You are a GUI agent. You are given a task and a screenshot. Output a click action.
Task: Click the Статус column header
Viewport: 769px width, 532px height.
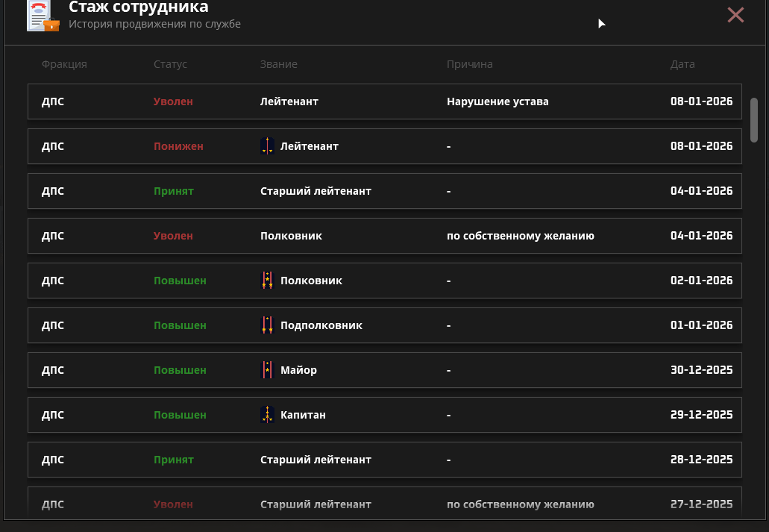click(170, 64)
